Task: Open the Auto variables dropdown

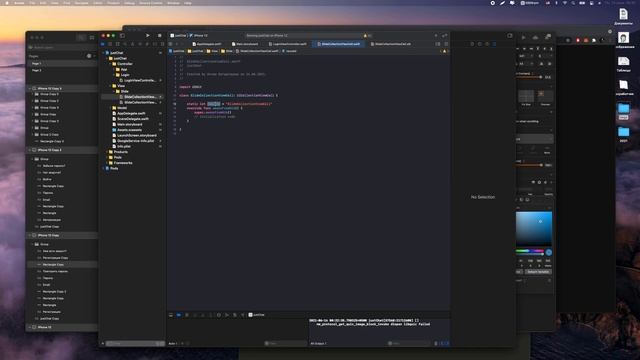Action: coord(174,344)
